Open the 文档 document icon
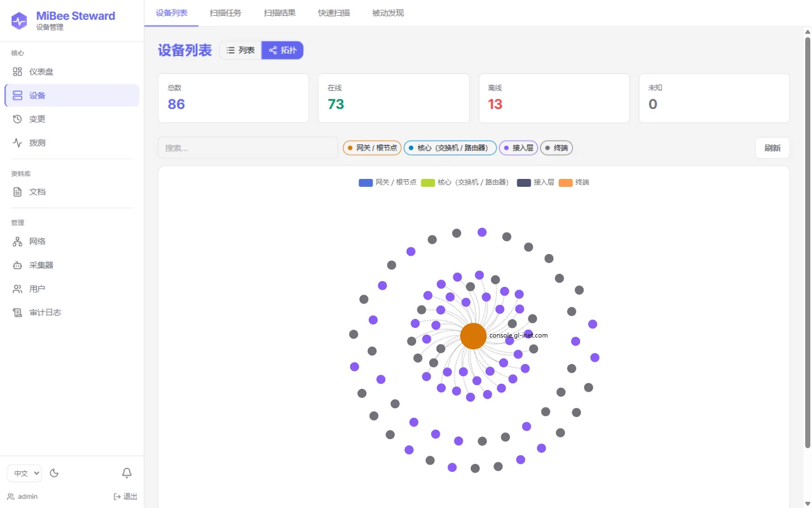The width and height of the screenshot is (812, 508). click(17, 192)
